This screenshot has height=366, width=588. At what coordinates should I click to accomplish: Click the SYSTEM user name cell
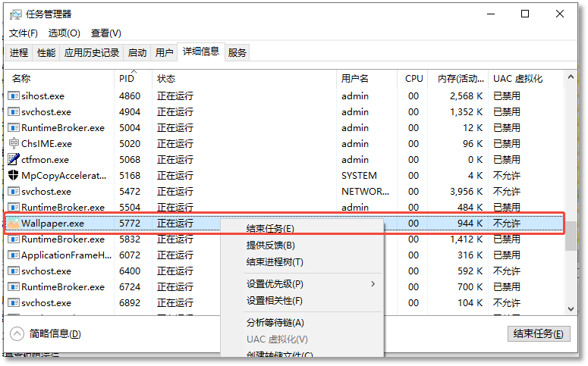[x=359, y=176]
